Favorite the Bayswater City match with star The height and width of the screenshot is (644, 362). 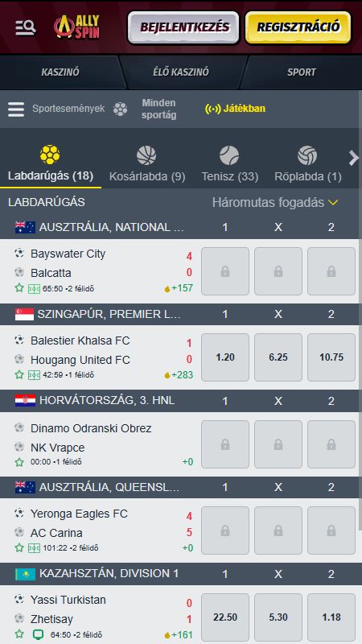coord(19,288)
